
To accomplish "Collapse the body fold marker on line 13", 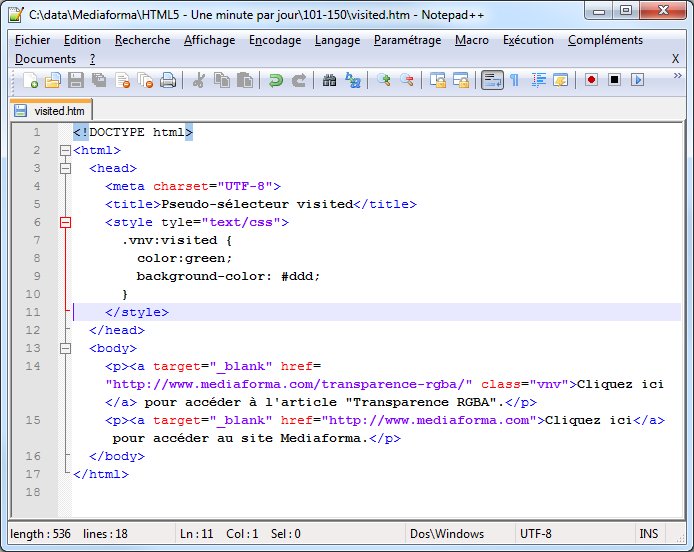I will pyautogui.click(x=66, y=349).
